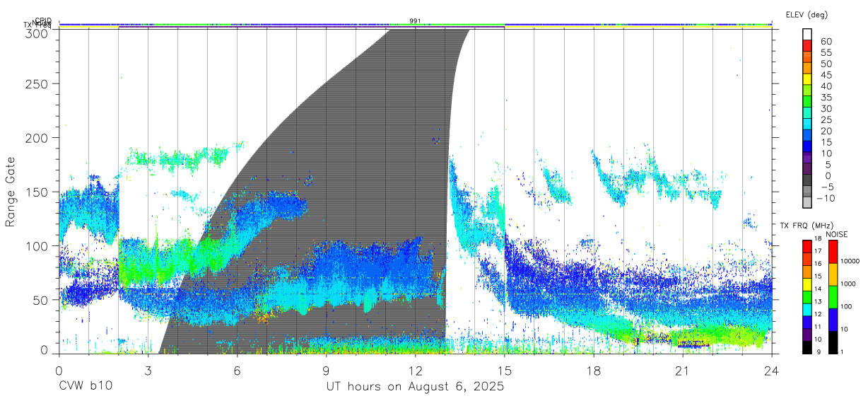Click the 'ELEV (deg)' legend title
The height and width of the screenshot is (401, 868).
[x=807, y=14]
